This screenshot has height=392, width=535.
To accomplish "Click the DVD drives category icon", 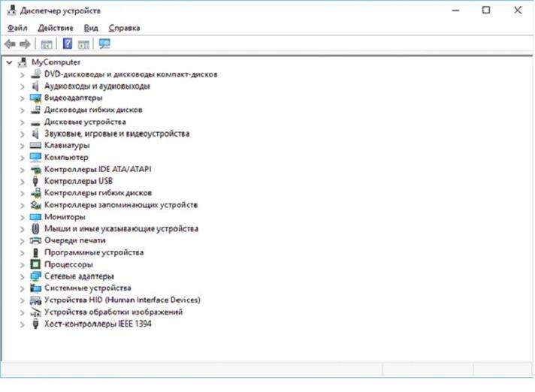I will pyautogui.click(x=35, y=74).
